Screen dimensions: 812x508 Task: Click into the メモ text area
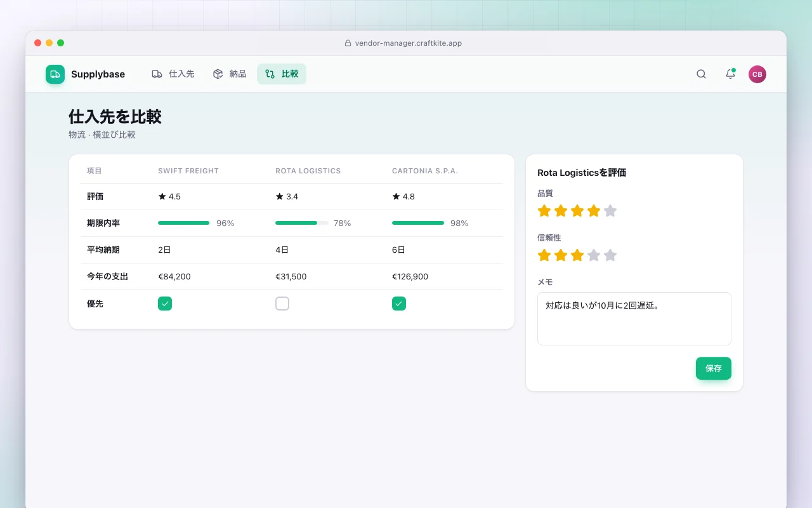pyautogui.click(x=634, y=319)
